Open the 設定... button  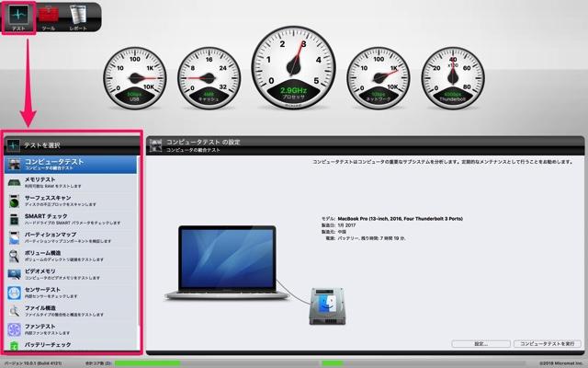[x=481, y=343]
